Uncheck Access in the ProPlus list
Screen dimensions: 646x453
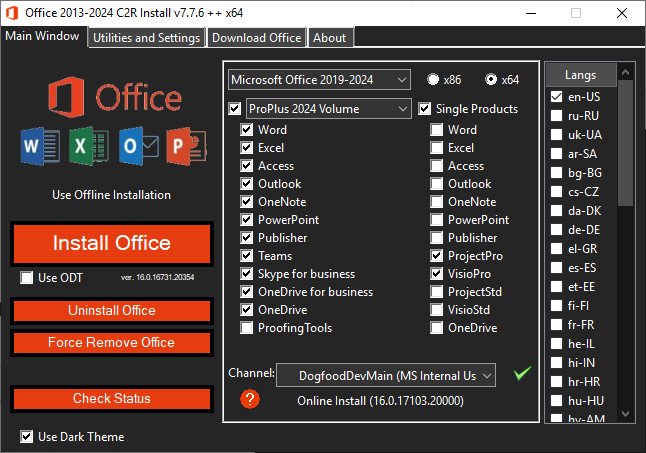(247, 166)
